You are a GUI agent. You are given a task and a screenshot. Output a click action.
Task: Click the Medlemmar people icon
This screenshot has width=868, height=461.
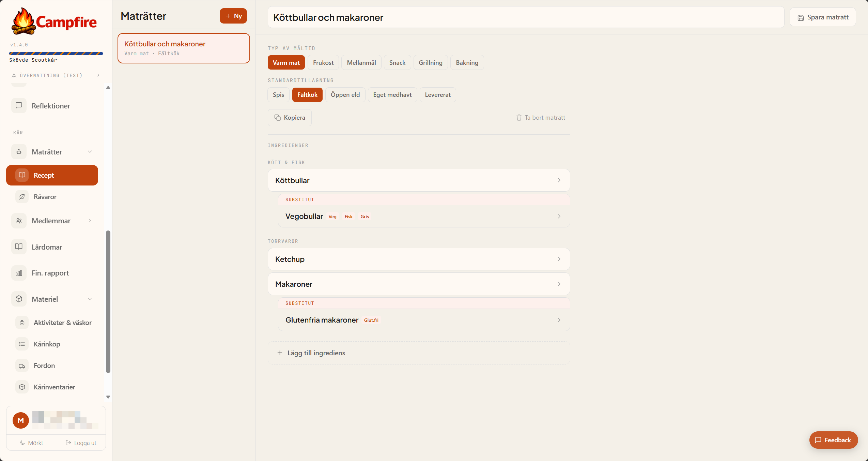click(19, 221)
